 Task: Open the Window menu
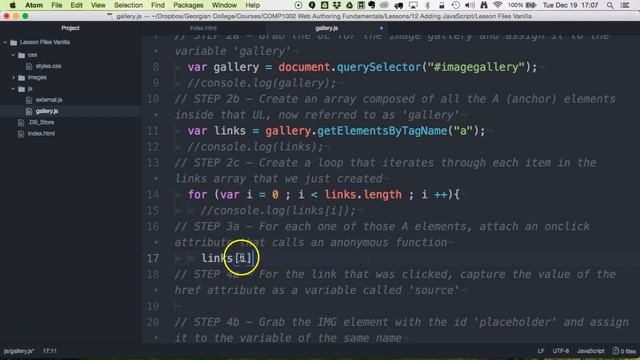[224, 5]
